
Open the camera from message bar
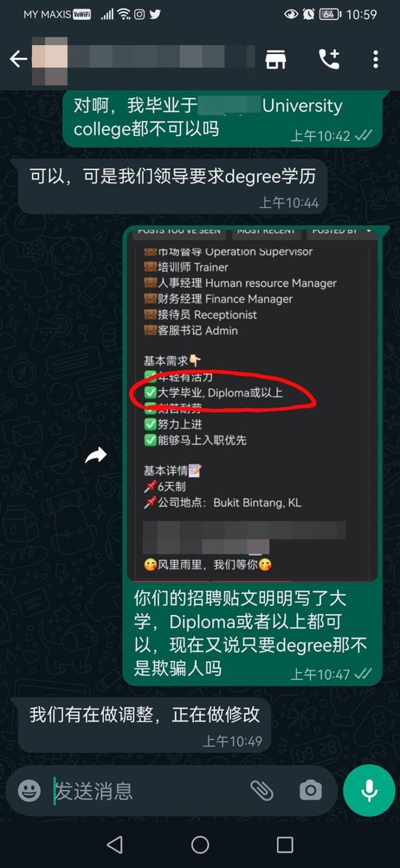pos(311,790)
